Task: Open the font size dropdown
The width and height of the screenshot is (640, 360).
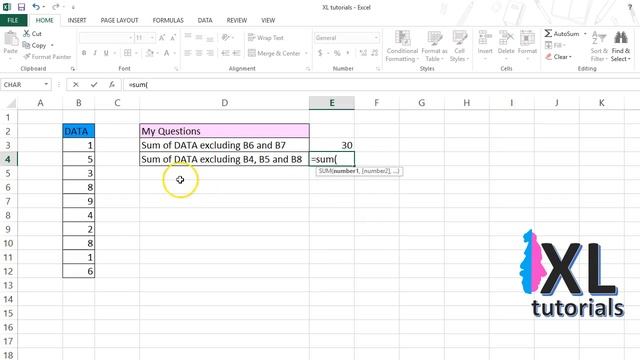Action: click(x=152, y=38)
